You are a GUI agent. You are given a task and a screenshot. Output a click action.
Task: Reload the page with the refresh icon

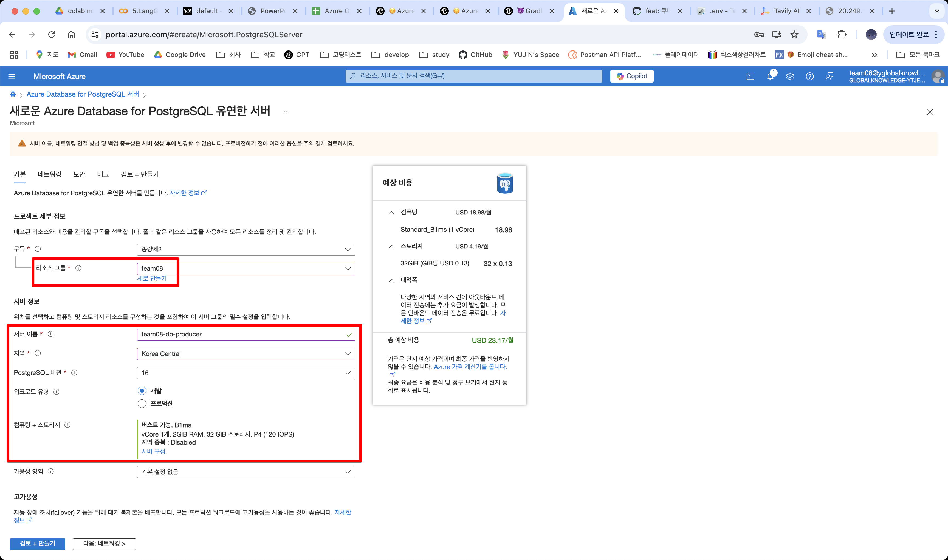point(52,35)
